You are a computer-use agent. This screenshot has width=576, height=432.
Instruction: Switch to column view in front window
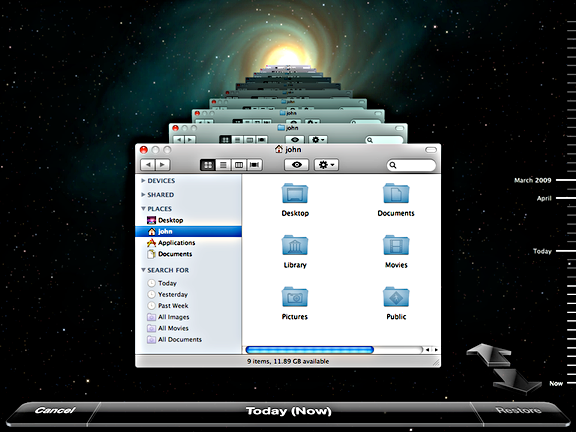pyautogui.click(x=239, y=165)
